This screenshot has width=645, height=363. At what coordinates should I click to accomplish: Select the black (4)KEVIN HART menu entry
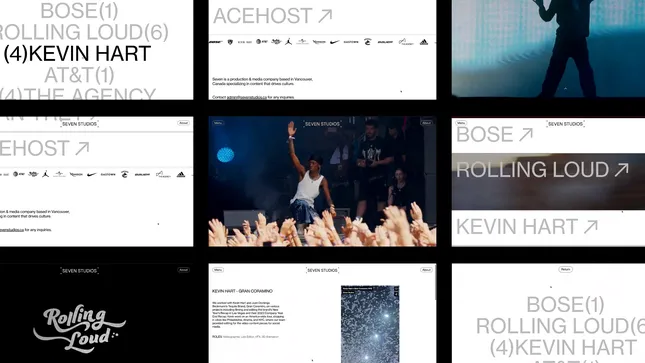pyautogui.click(x=77, y=54)
